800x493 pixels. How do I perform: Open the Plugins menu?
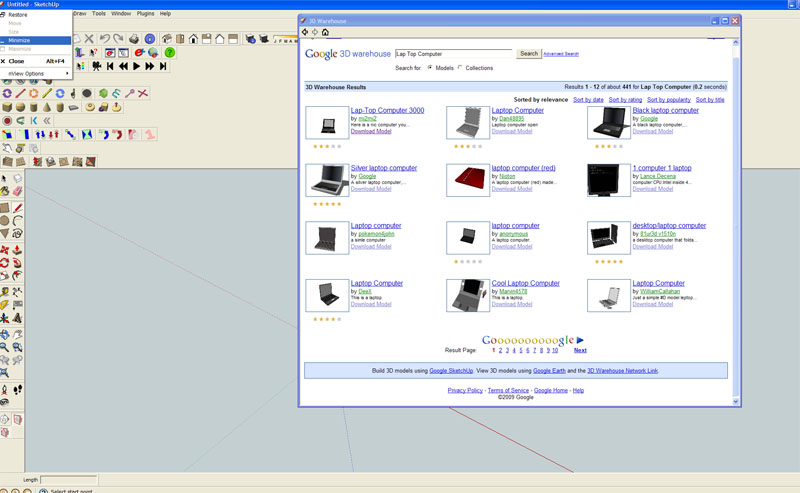point(145,14)
